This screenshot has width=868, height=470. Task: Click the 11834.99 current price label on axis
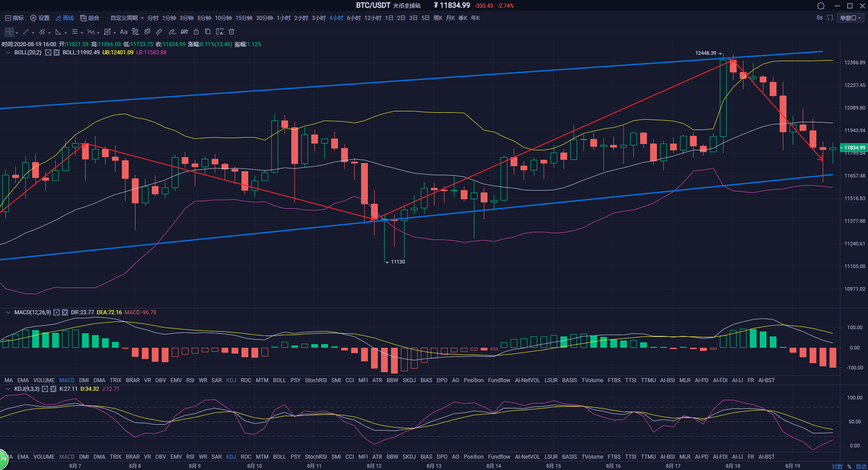pos(854,148)
